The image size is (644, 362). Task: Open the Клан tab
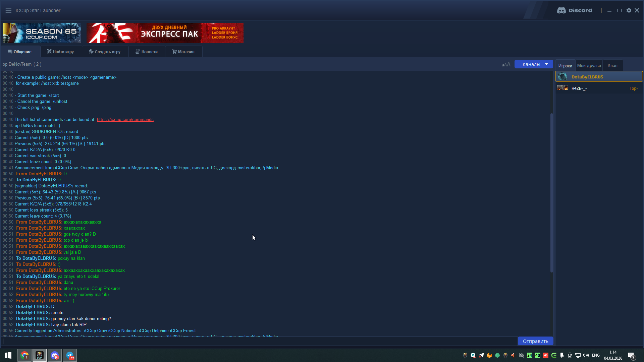coord(612,65)
